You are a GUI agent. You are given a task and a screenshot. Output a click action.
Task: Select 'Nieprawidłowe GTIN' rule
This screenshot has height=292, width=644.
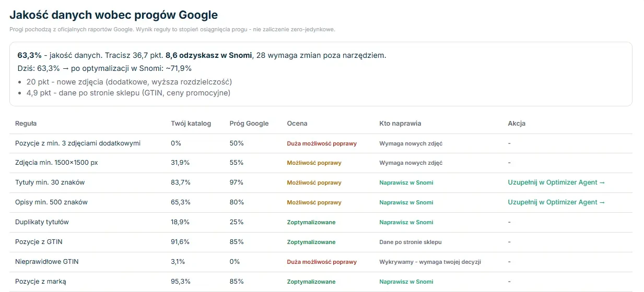46,262
